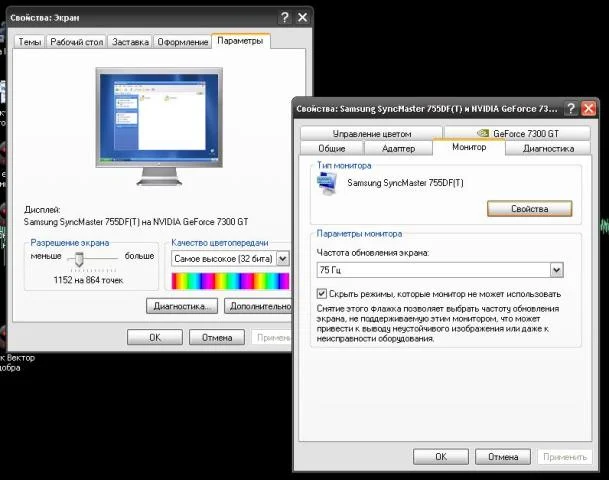Click the help question mark in monitor properties window

click(571, 109)
